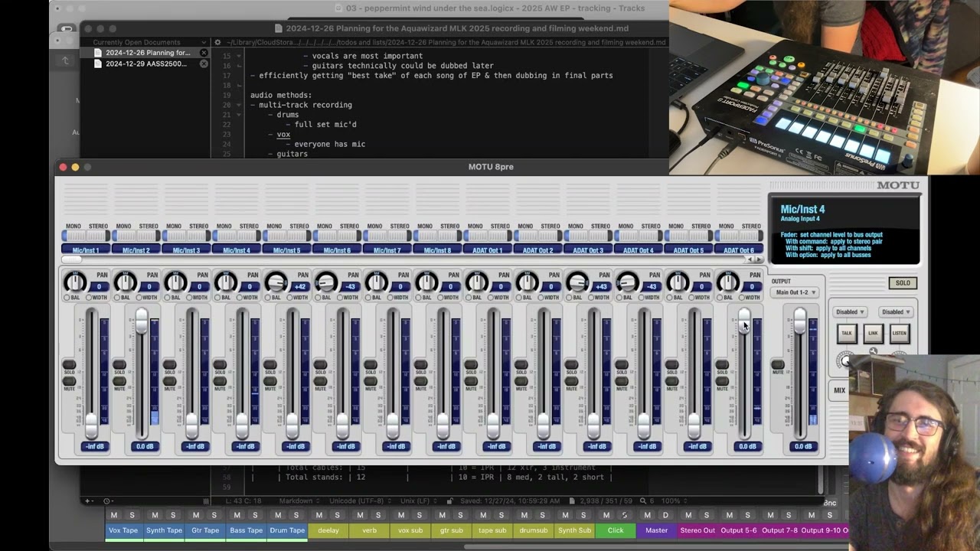Click the pan knob on ADAT Opt 4
Viewport: 980px width, 551px height.
[x=628, y=282]
